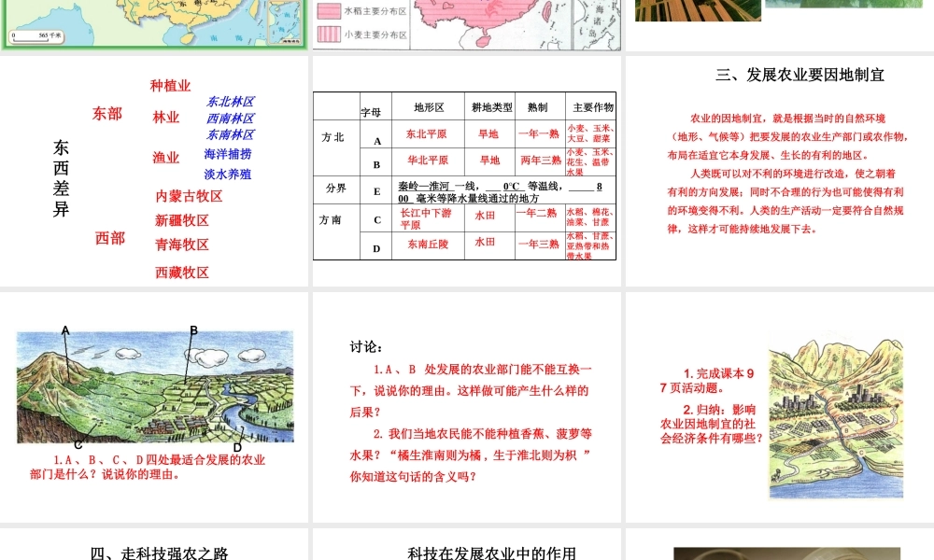Click the 主要作物 table header
The image size is (934, 560).
(x=593, y=107)
